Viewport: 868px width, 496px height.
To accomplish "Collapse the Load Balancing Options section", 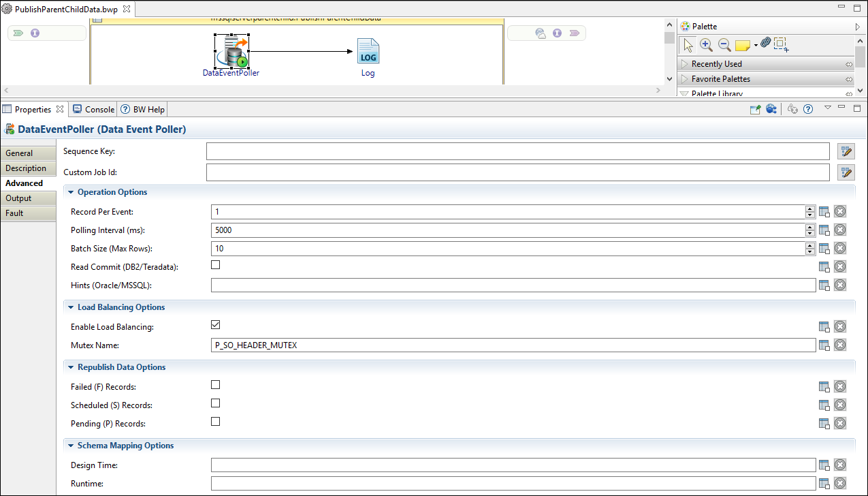I will tap(71, 307).
